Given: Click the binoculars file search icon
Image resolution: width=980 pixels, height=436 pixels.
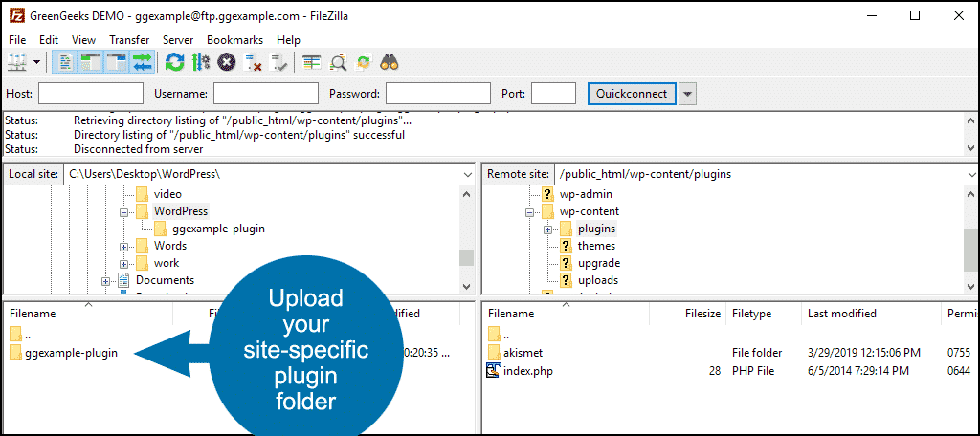Looking at the screenshot, I should (390, 62).
